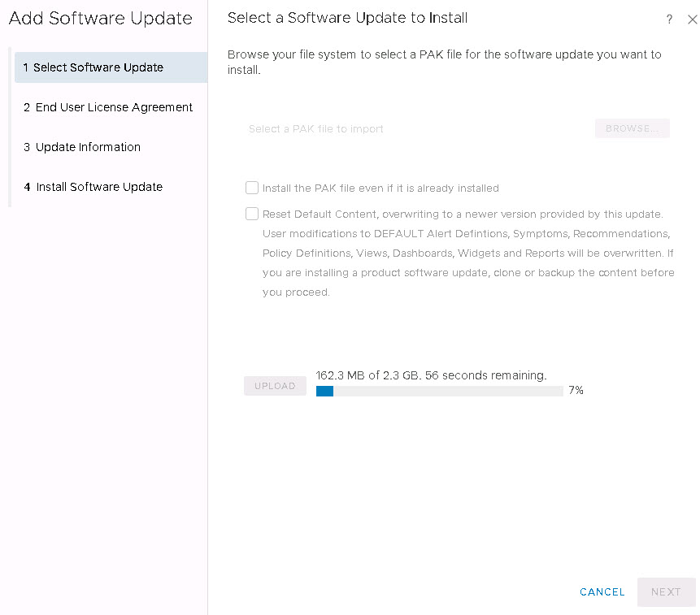The width and height of the screenshot is (700, 615).
Task: Click the Reset Default Content warning text
Action: point(467,253)
